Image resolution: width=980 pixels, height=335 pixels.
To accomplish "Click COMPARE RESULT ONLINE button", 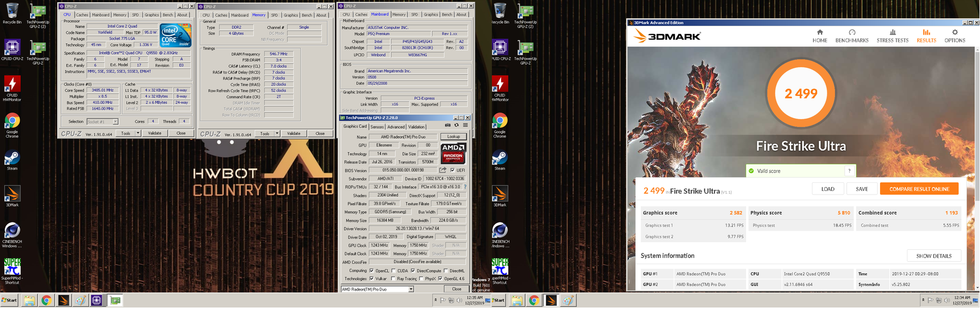I will (x=919, y=189).
